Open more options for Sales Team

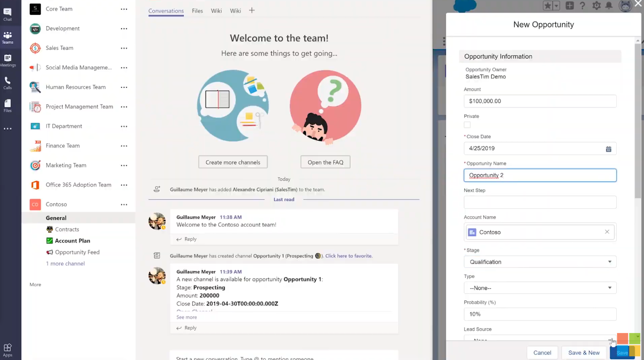click(124, 48)
